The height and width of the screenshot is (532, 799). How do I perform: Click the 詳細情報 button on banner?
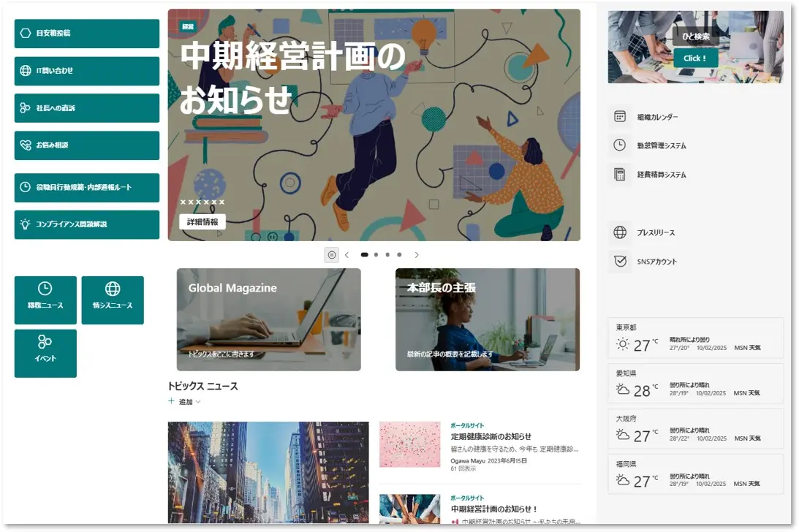(x=202, y=221)
